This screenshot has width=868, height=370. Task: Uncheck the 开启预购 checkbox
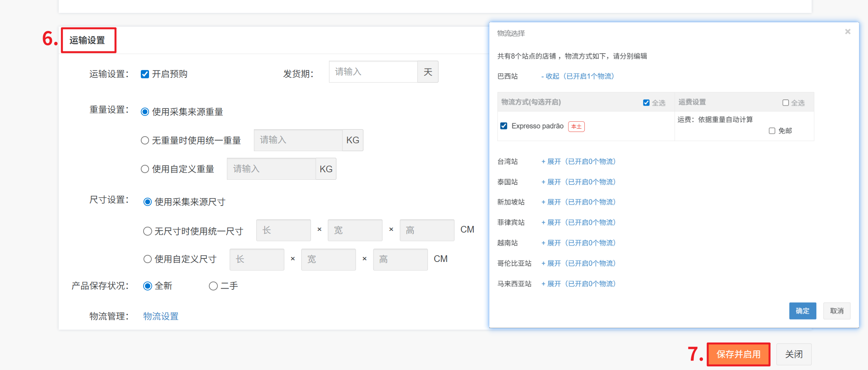(x=145, y=74)
